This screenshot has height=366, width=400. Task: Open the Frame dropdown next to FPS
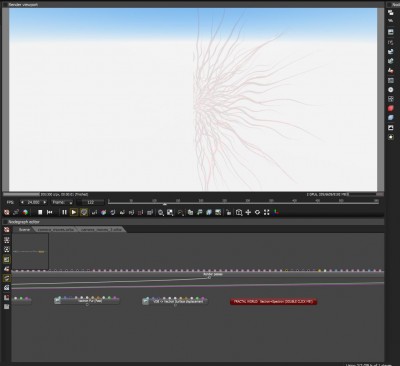(x=62, y=202)
